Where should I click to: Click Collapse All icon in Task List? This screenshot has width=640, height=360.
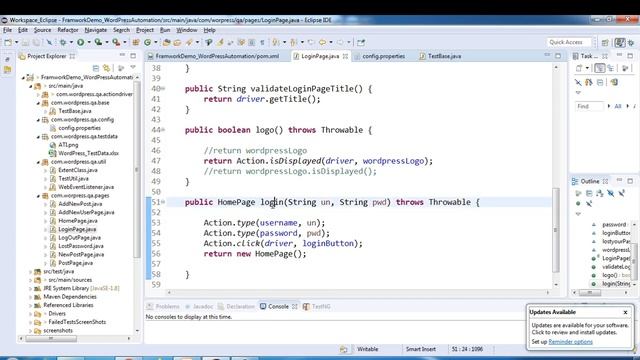point(600,82)
